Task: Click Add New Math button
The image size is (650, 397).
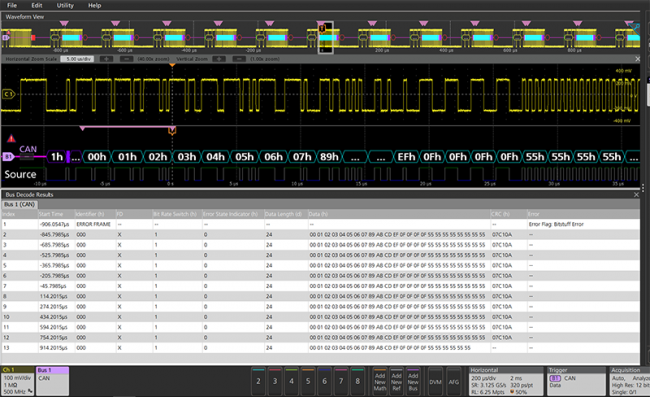Action: (380, 381)
